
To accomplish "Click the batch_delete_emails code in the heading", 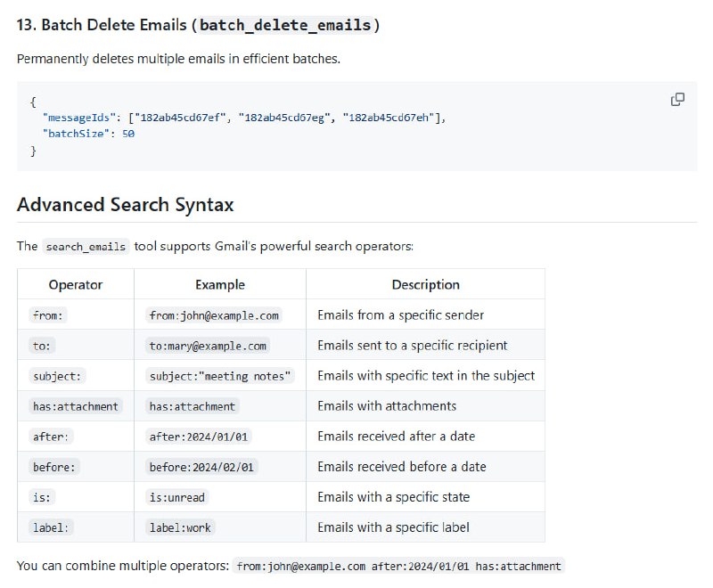I will click(284, 25).
